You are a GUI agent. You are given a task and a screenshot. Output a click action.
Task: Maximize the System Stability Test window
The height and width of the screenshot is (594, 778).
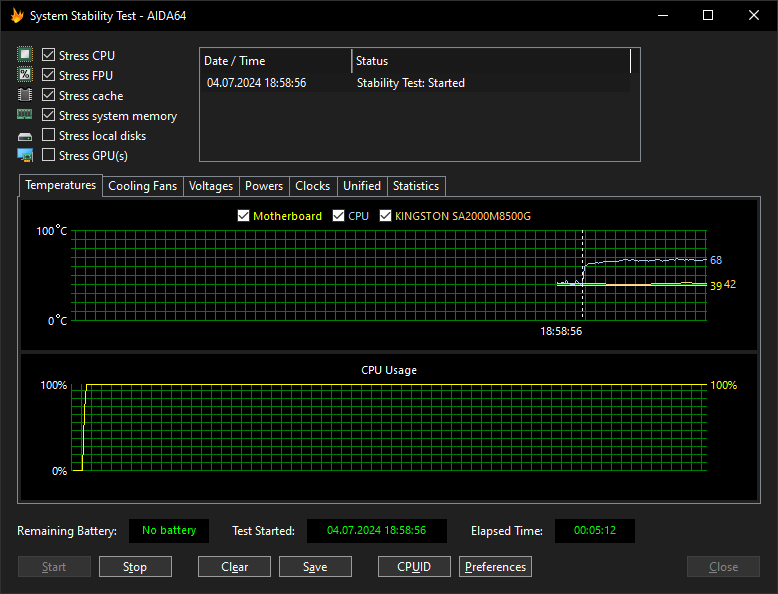tap(708, 15)
